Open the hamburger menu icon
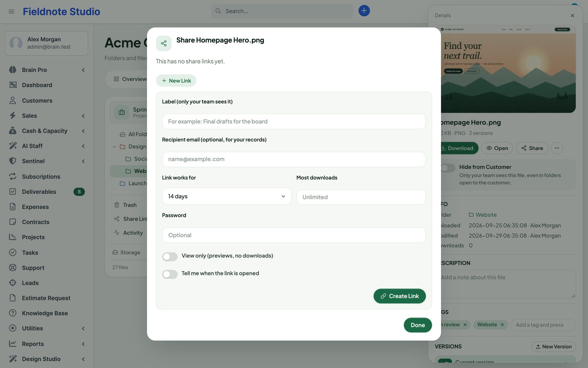 pos(11,11)
